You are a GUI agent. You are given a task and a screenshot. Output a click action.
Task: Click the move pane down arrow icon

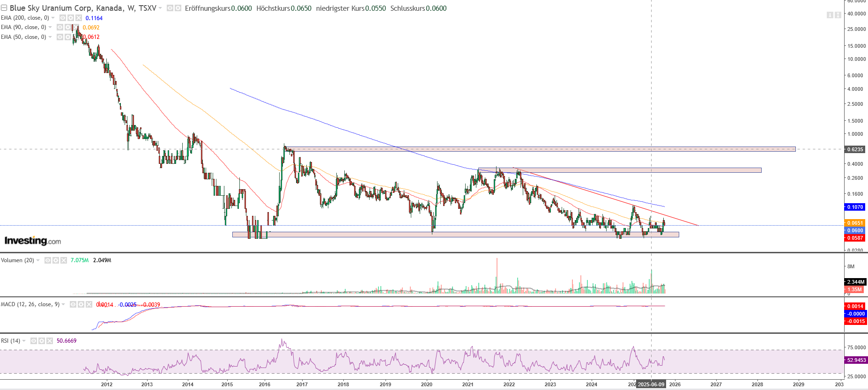tap(830, 15)
